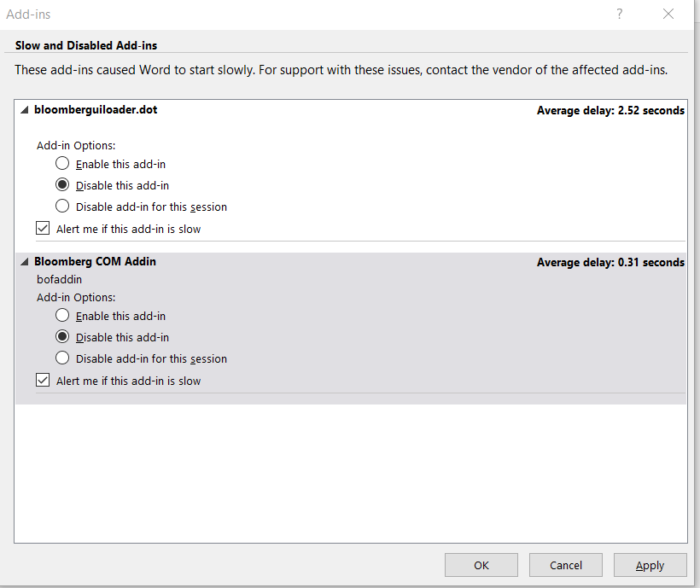The width and height of the screenshot is (700, 588).
Task: Click the Slow and Disabled Add-ins heading
Action: (85, 45)
